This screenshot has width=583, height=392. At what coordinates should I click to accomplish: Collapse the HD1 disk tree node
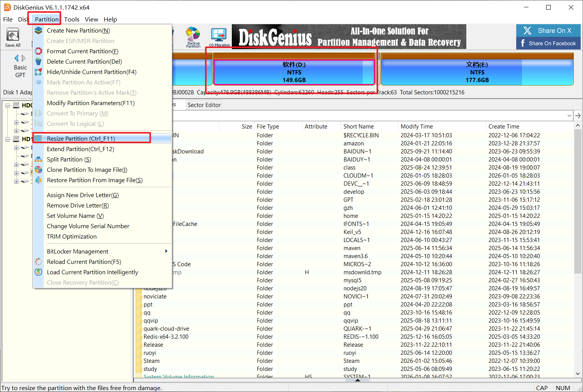click(7, 139)
